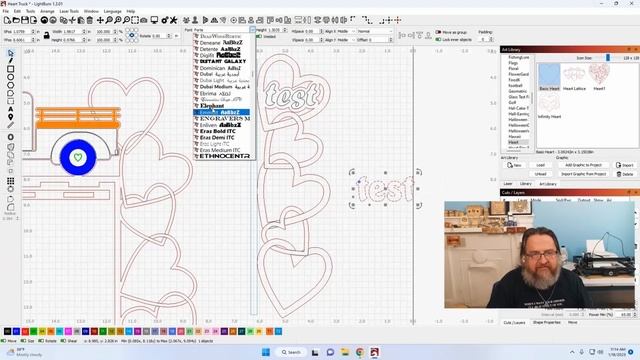Click the New file toolbar icon
The width and height of the screenshot is (640, 360).
click(x=7, y=20)
